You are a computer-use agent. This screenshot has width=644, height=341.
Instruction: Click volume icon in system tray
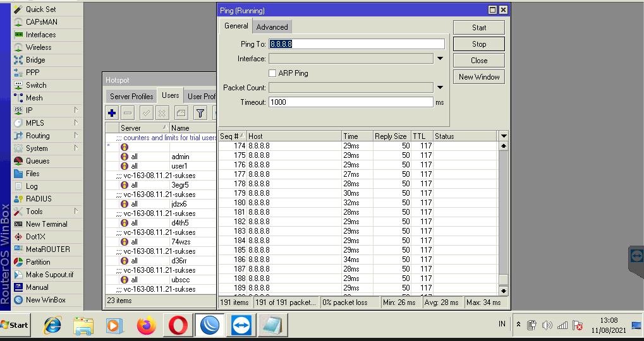click(547, 325)
